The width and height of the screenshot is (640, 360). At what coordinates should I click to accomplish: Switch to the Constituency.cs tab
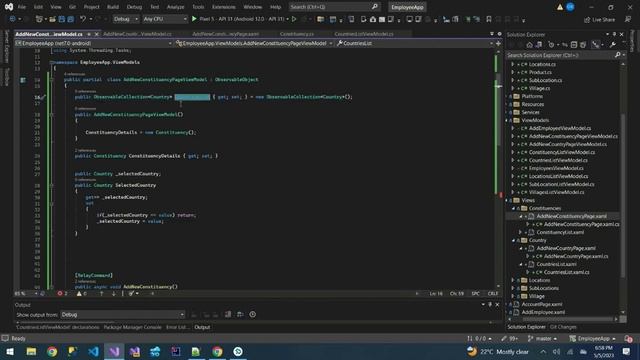(297, 34)
